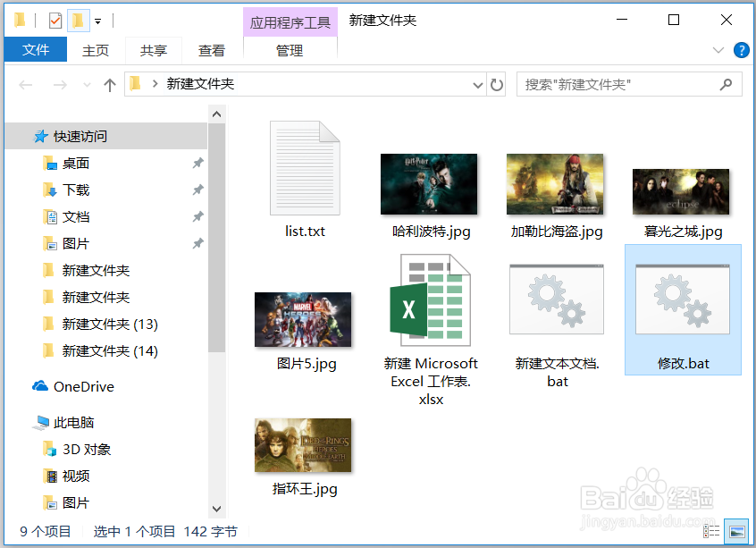Switch to details view icon in status bar
The height and width of the screenshot is (548, 756).
pyautogui.click(x=711, y=532)
